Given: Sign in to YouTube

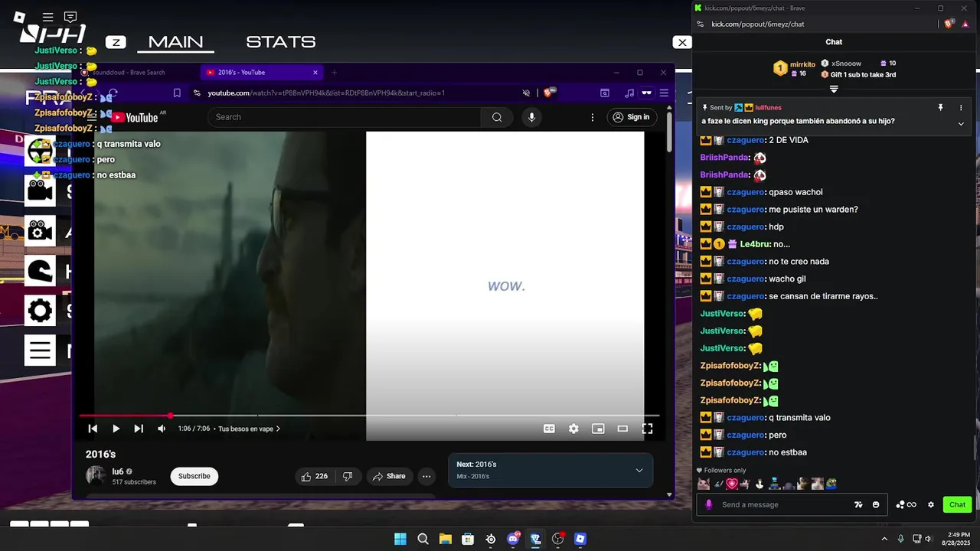Looking at the screenshot, I should coord(631,117).
